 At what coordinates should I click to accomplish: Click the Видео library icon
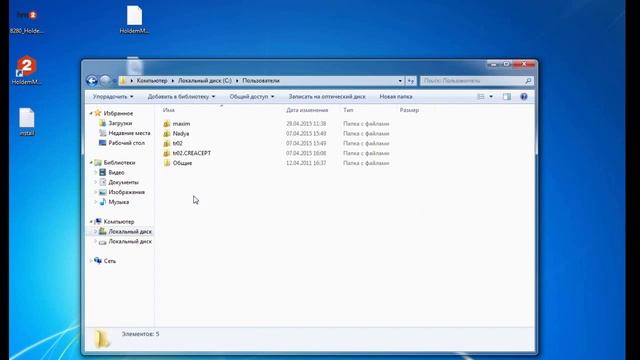click(x=102, y=173)
